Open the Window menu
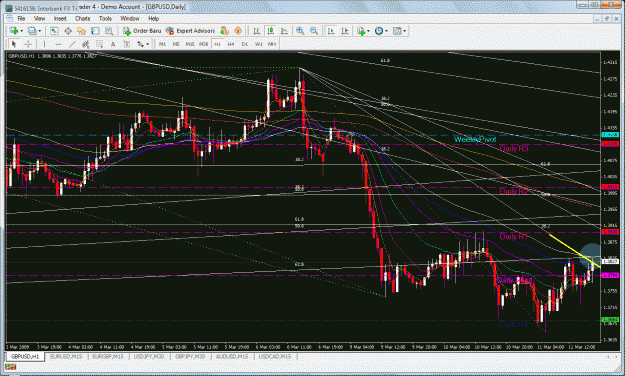Screen dimensions: 625x376 pyautogui.click(x=130, y=18)
